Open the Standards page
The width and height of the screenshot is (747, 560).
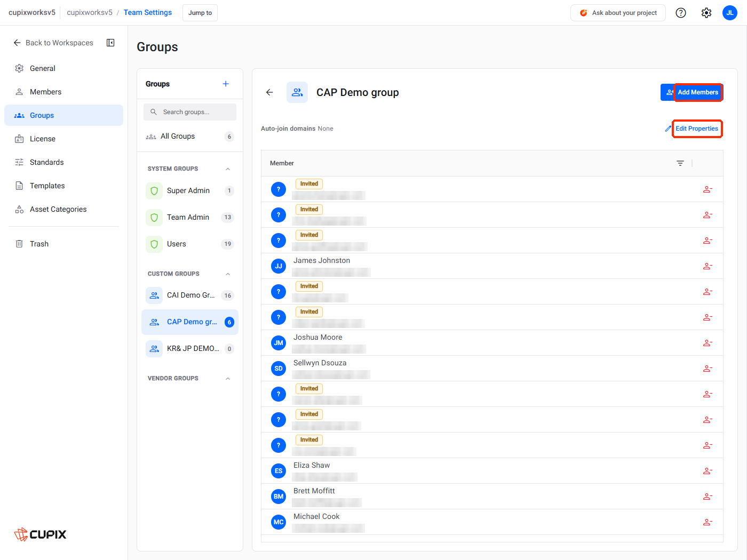[x=63, y=162]
